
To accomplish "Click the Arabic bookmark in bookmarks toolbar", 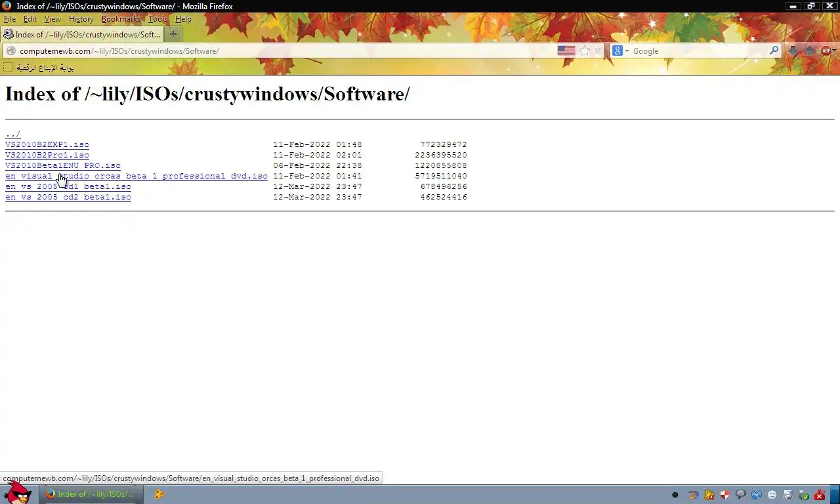I will click(x=39, y=67).
